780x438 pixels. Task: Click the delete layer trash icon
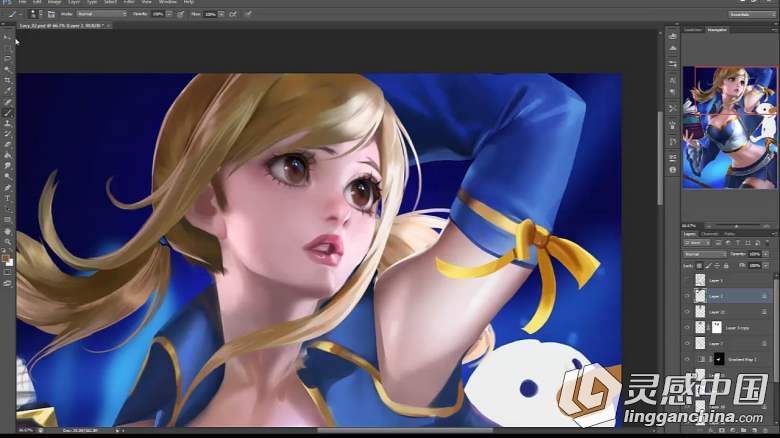[x=765, y=430]
